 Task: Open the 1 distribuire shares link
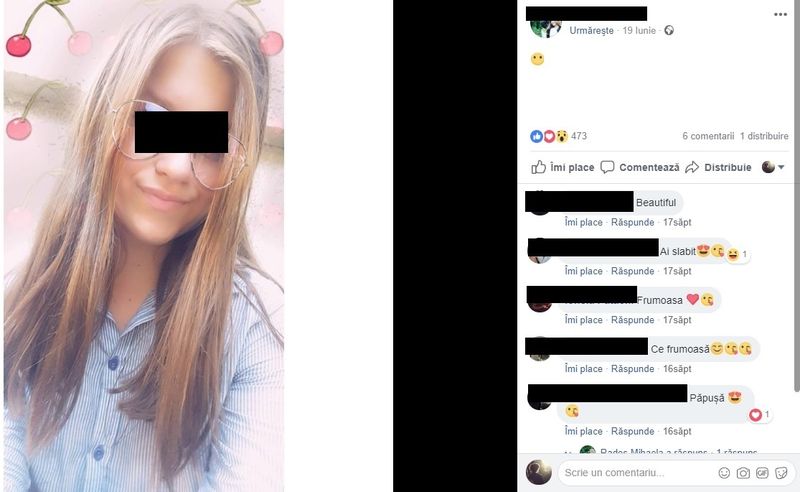point(764,136)
